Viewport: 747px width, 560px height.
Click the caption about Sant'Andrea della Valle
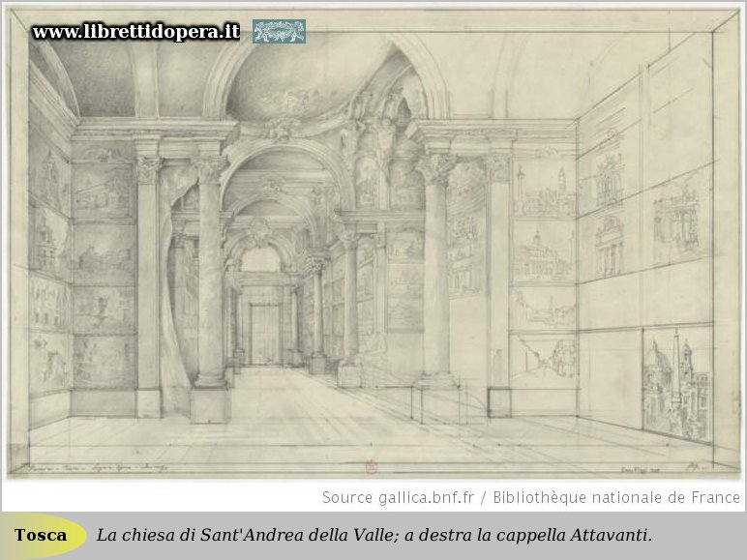(373, 535)
